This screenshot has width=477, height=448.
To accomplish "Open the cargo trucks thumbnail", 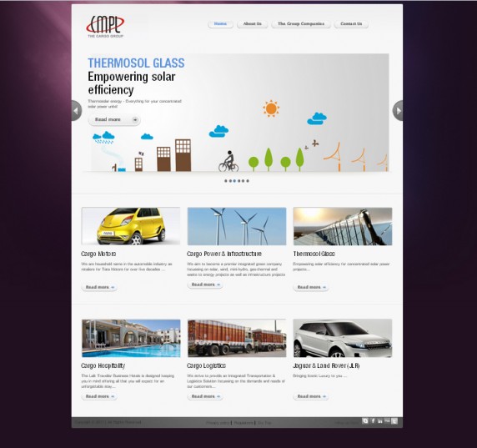I will coord(237,338).
